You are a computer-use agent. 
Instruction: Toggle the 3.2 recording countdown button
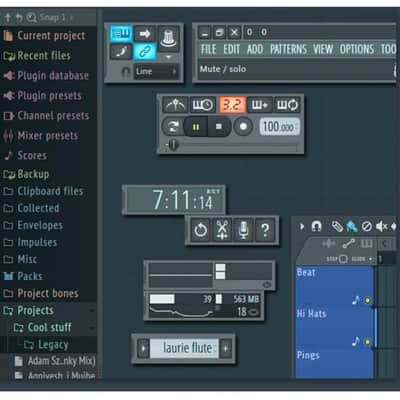(x=232, y=105)
